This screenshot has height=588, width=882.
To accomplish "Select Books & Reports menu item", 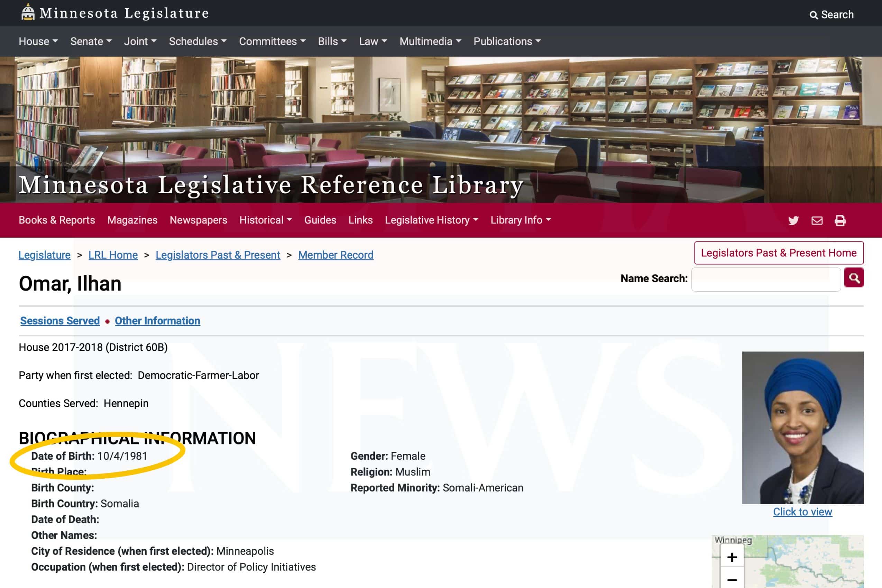I will coord(57,220).
